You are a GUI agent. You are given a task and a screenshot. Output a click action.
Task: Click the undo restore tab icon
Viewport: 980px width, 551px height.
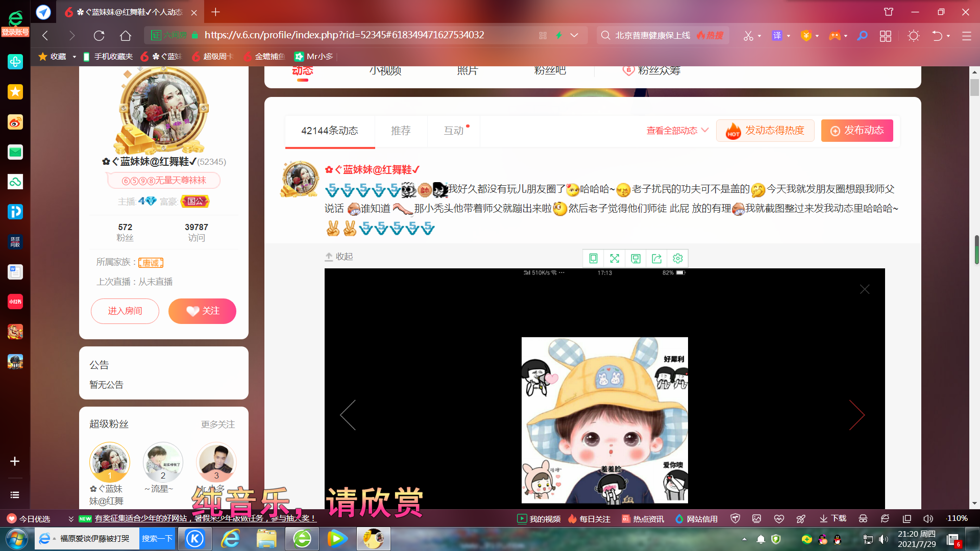coord(937,36)
